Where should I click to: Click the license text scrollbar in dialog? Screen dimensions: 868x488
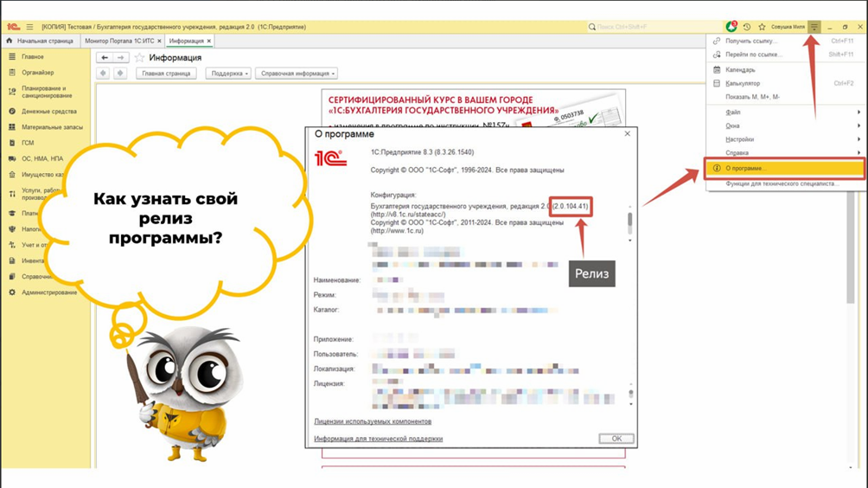pos(630,395)
